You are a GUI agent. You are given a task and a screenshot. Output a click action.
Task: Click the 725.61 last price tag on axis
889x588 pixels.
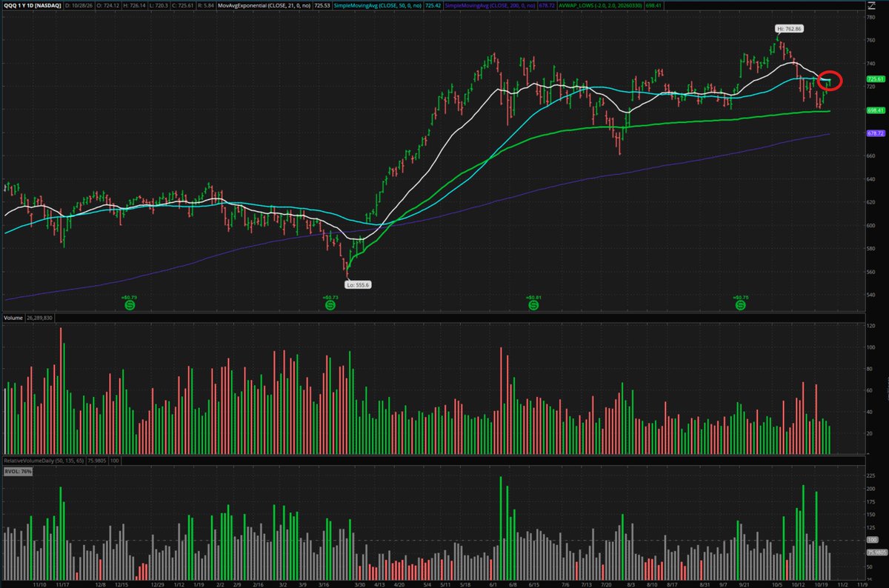point(876,79)
